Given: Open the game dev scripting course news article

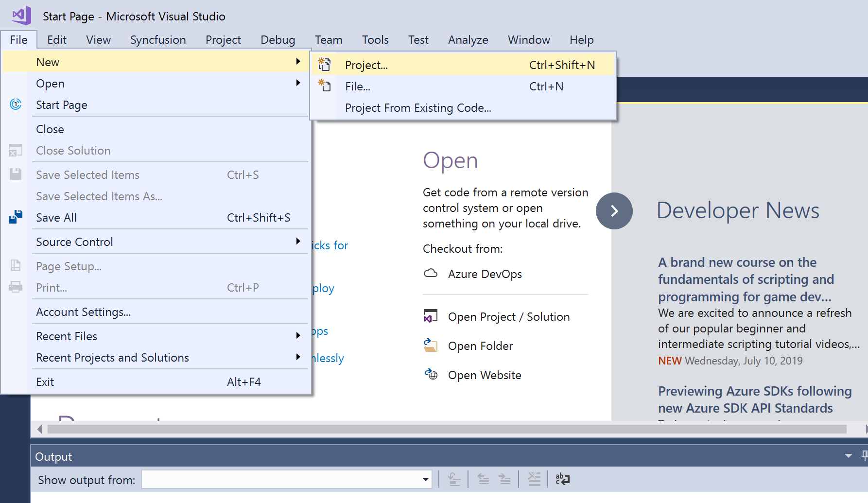Looking at the screenshot, I should tap(746, 279).
